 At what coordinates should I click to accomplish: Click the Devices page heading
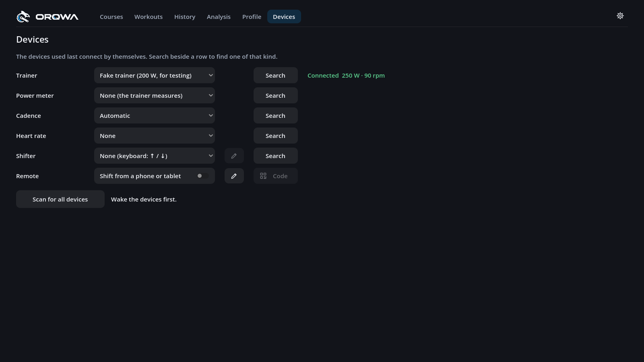coord(32,39)
